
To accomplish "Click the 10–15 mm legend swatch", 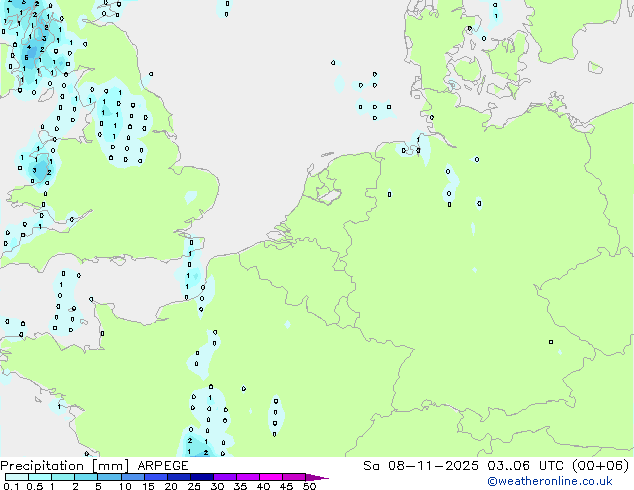I will (133, 477).
